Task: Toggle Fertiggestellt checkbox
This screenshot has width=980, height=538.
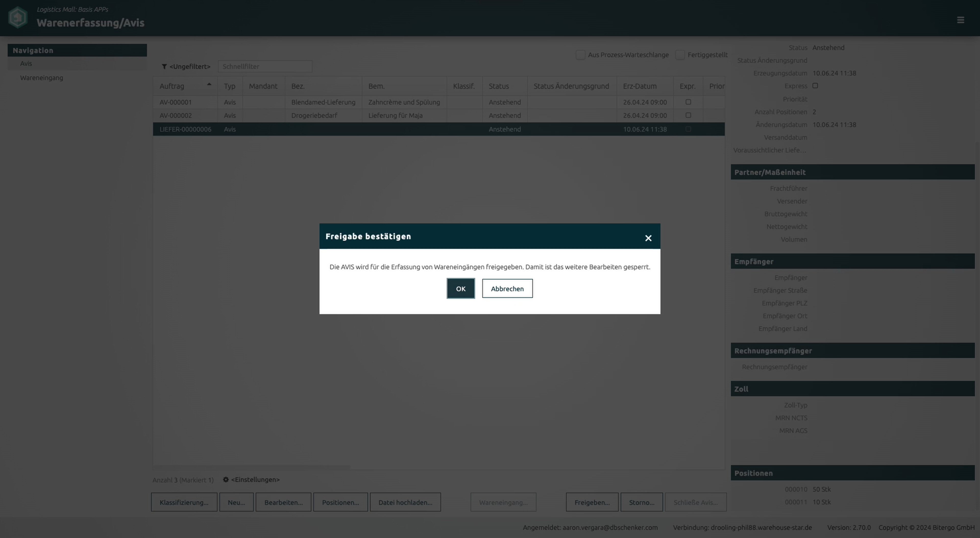Action: [x=680, y=55]
